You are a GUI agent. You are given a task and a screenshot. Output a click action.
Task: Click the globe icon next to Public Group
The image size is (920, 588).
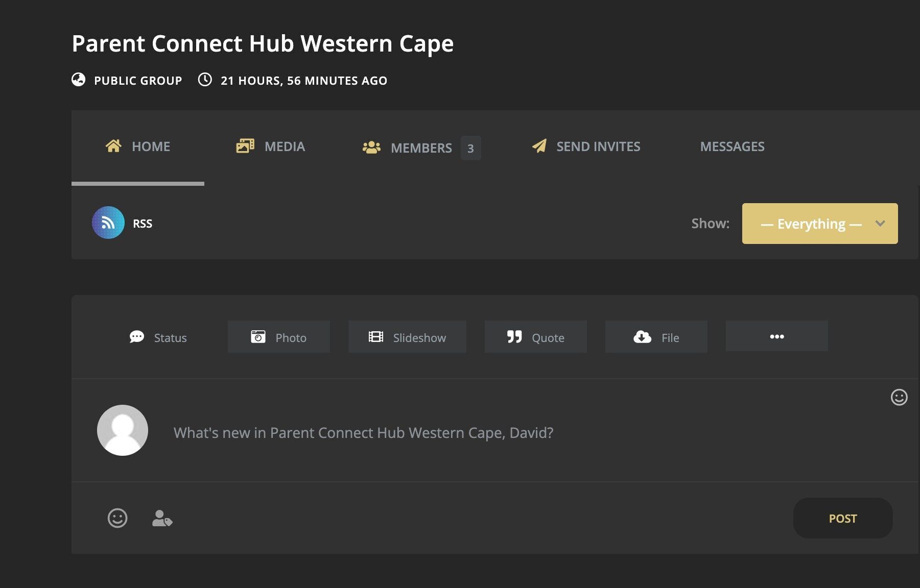coord(78,80)
